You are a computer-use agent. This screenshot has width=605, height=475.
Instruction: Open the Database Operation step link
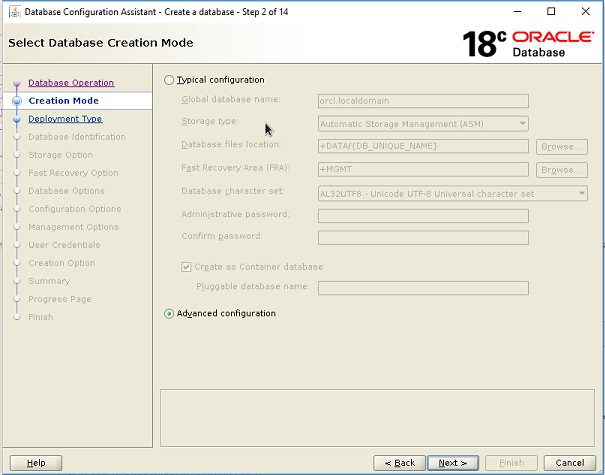click(71, 83)
